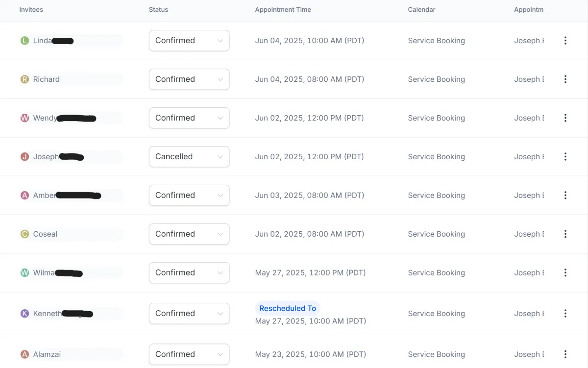The width and height of the screenshot is (588, 368).
Task: Expand the Confirmed status dropdown for Coseal
Action: click(x=189, y=234)
